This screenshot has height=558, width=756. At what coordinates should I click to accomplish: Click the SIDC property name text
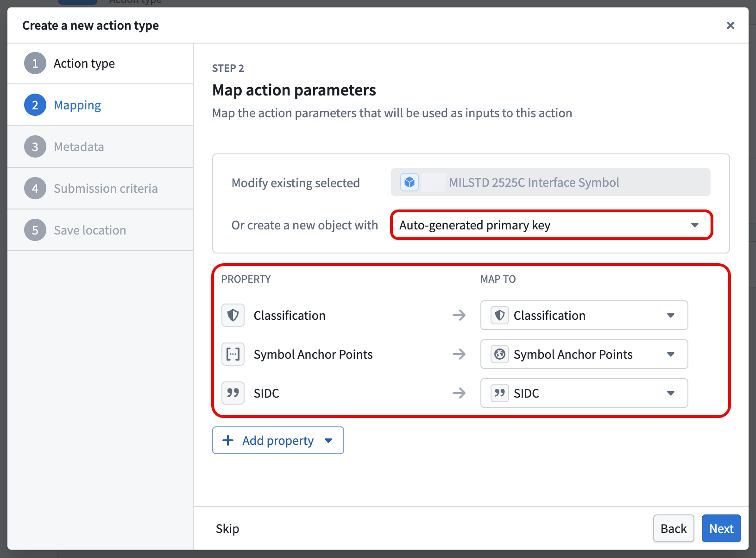pyautogui.click(x=266, y=393)
